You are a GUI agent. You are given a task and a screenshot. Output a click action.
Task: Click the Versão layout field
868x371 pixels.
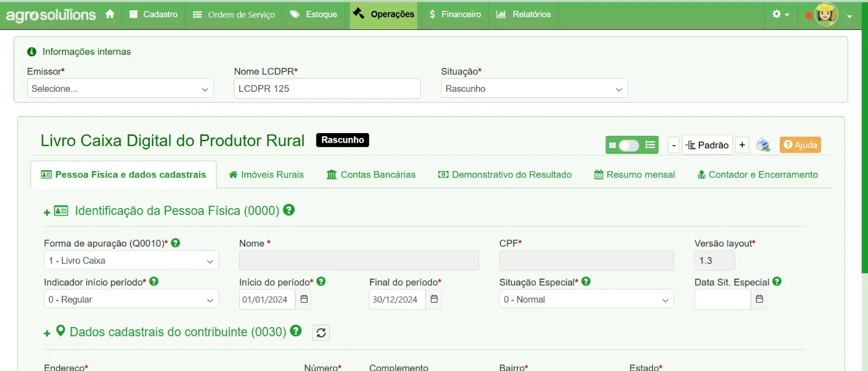coord(714,260)
